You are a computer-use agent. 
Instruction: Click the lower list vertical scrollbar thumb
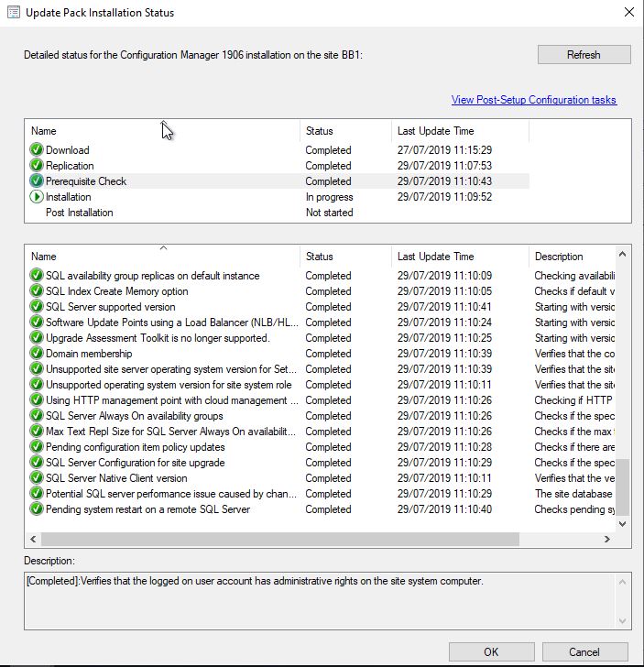tap(622, 487)
